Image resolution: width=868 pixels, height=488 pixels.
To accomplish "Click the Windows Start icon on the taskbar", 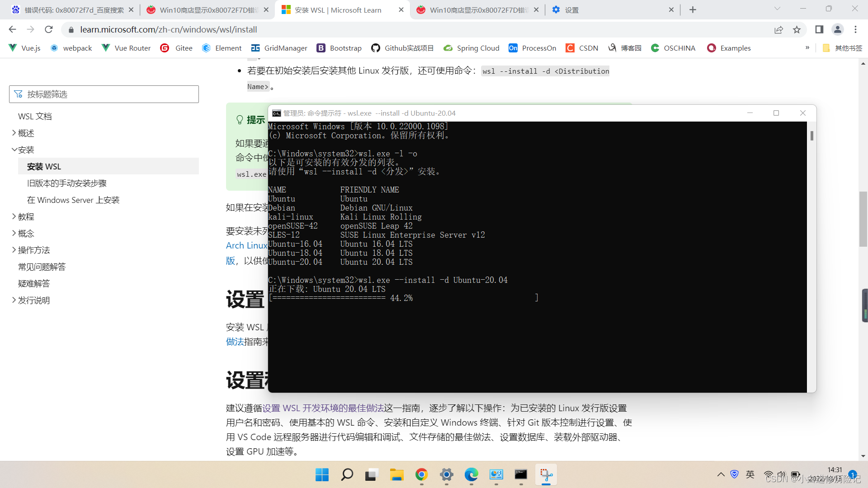I will [x=322, y=474].
